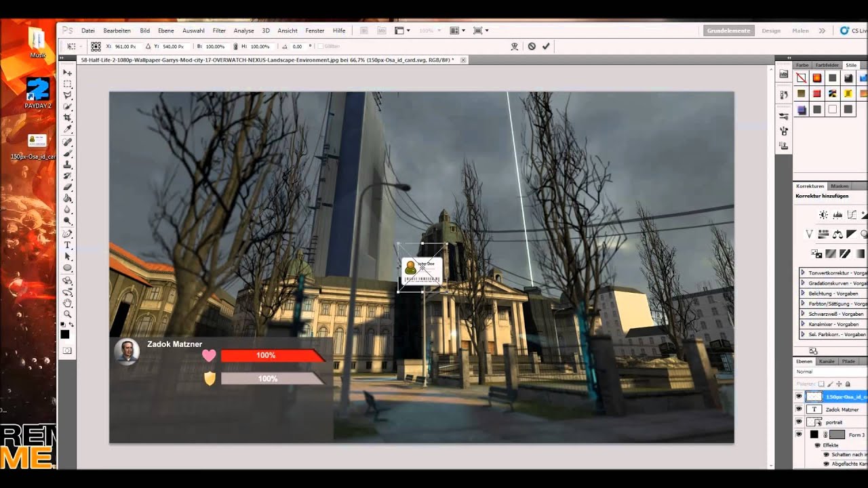Open CS Live button
Image resolution: width=868 pixels, height=488 pixels.
click(x=854, y=30)
